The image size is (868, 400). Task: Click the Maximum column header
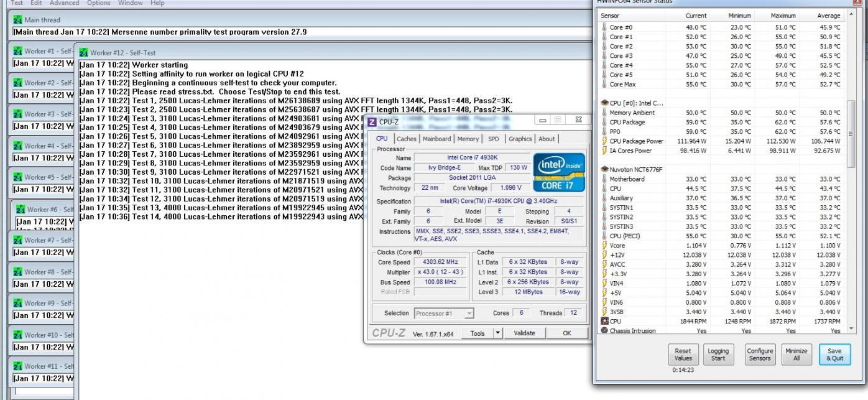coord(777,16)
